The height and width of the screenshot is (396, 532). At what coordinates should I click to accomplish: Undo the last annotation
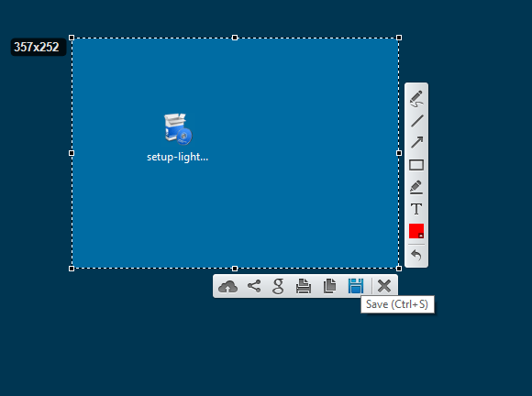pyautogui.click(x=416, y=255)
